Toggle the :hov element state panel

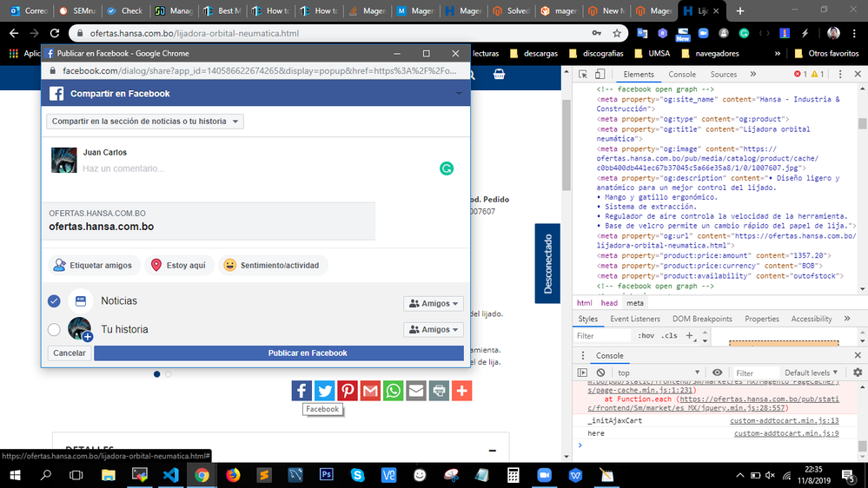pos(646,336)
